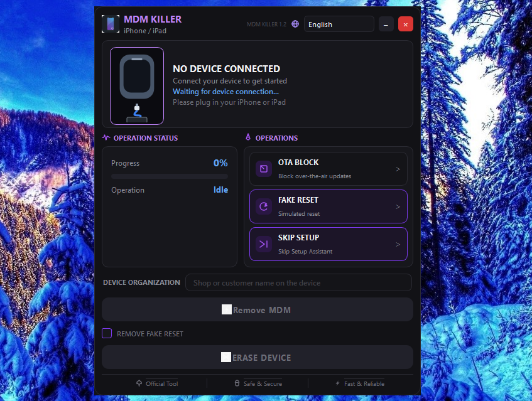This screenshot has width=532, height=401.
Task: Click the Operations flame icon
Action: point(248,137)
